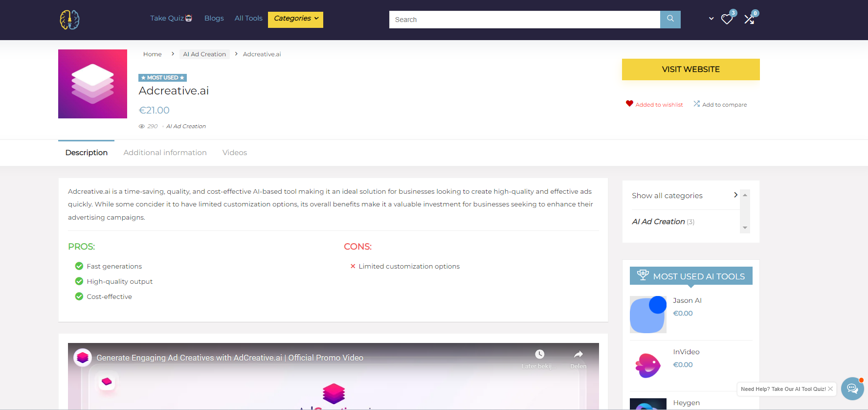The height and width of the screenshot is (410, 868).
Task: Go to Blogs in the navigation
Action: point(214,18)
